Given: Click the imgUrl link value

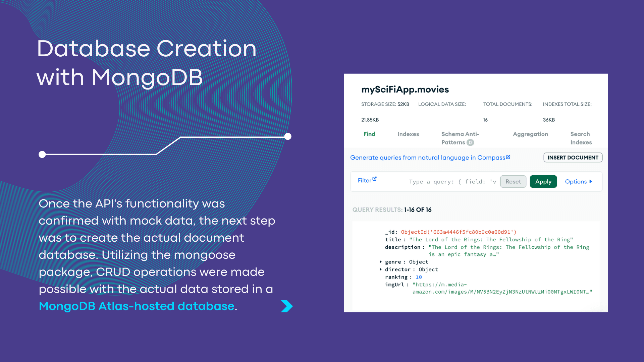Looking at the screenshot, I should point(502,288).
